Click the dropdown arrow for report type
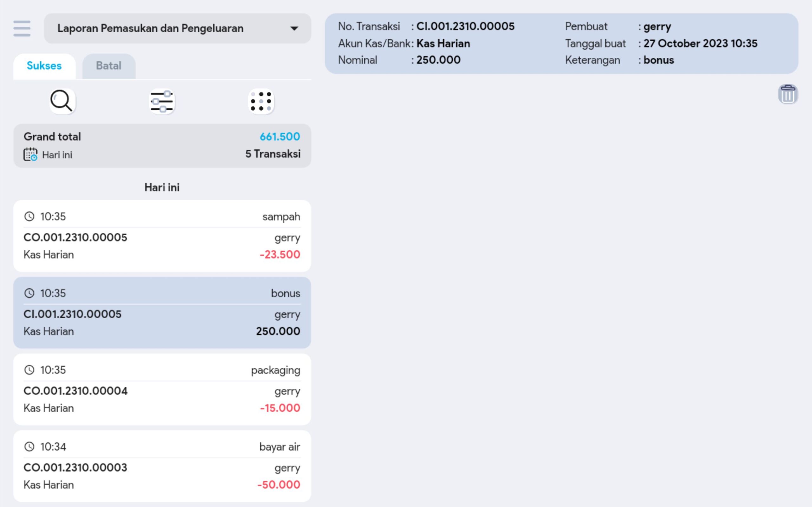 pos(294,29)
